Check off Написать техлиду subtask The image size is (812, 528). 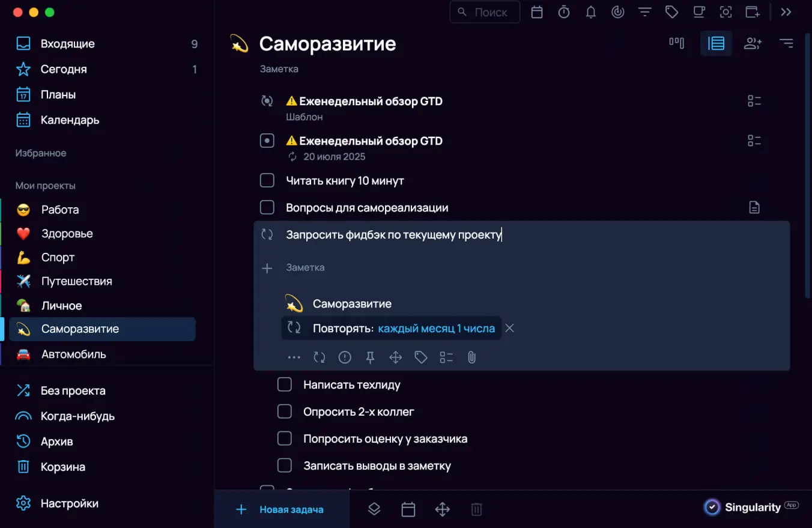[284, 384]
